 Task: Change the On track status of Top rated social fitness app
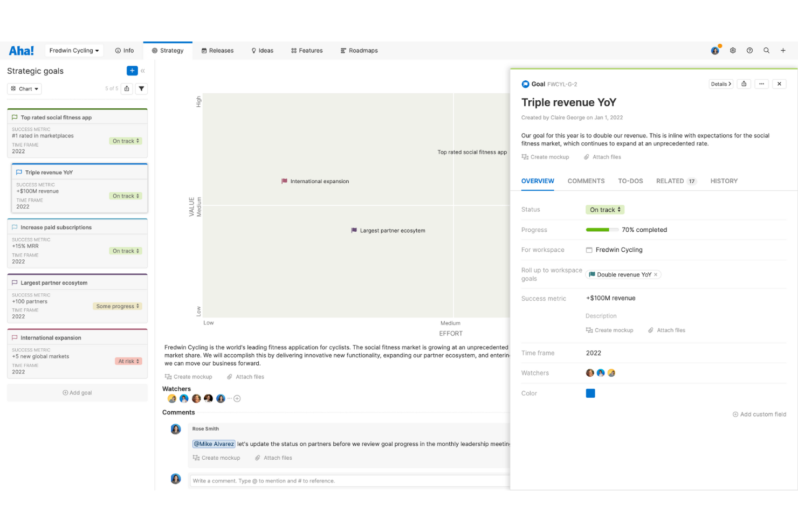coord(126,141)
